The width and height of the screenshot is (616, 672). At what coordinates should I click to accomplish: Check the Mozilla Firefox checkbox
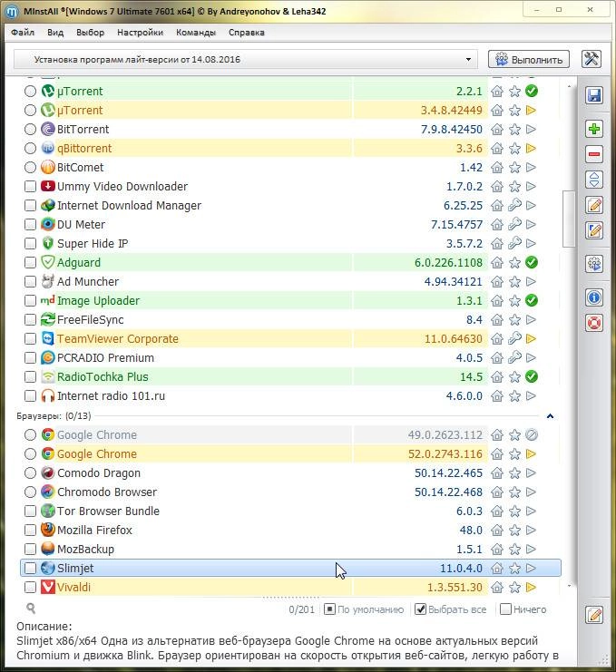coord(30,531)
